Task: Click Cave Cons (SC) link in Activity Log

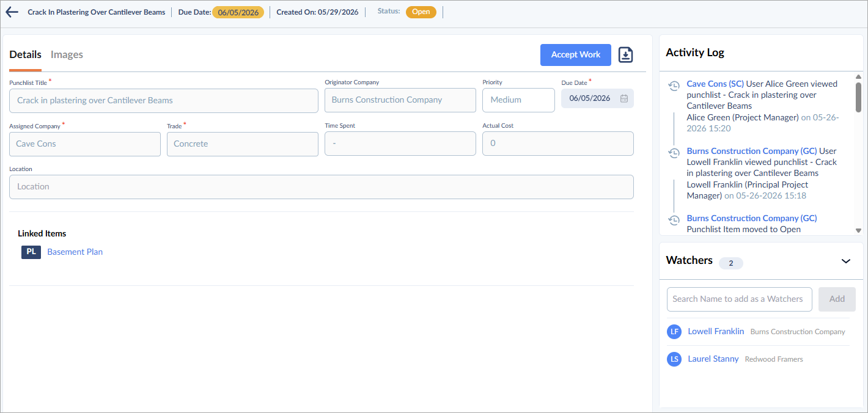Action: (715, 84)
